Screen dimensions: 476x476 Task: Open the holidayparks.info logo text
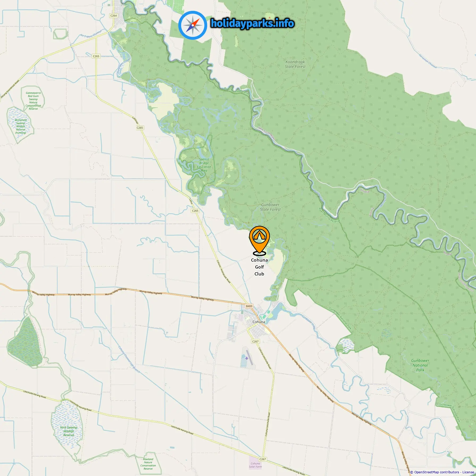coord(252,24)
